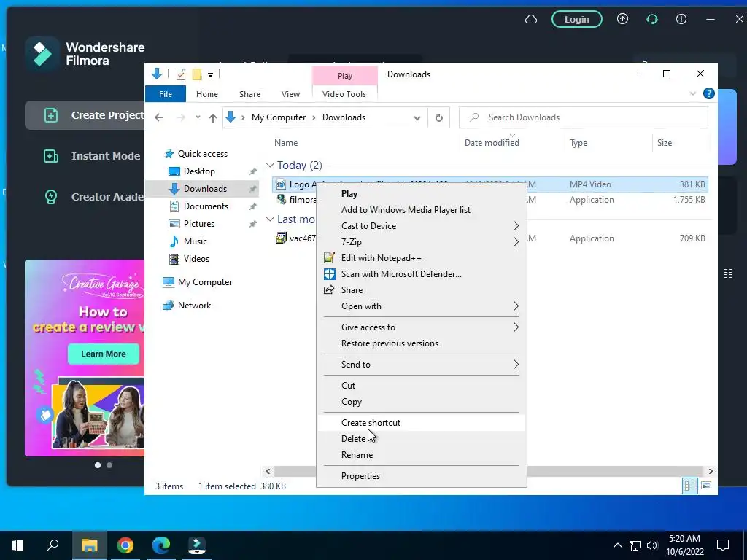Click Filmora icon in taskbar
This screenshot has width=747, height=560.
(x=197, y=545)
